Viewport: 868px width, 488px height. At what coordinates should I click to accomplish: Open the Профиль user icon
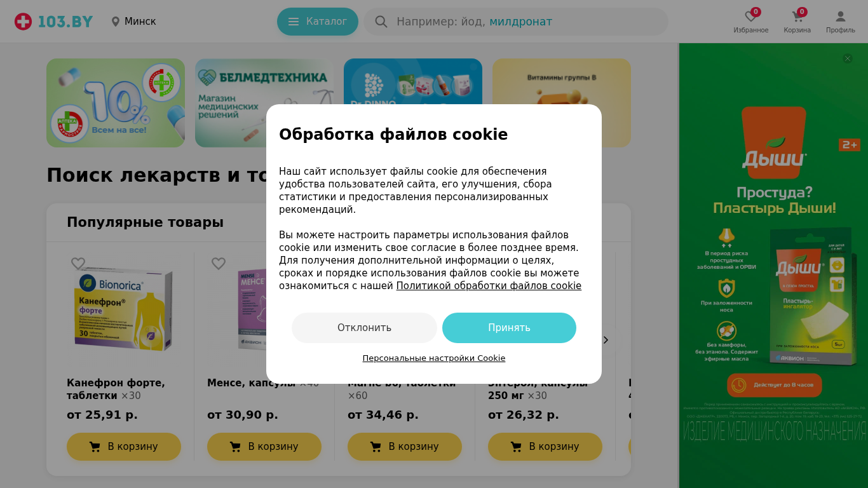point(840,17)
